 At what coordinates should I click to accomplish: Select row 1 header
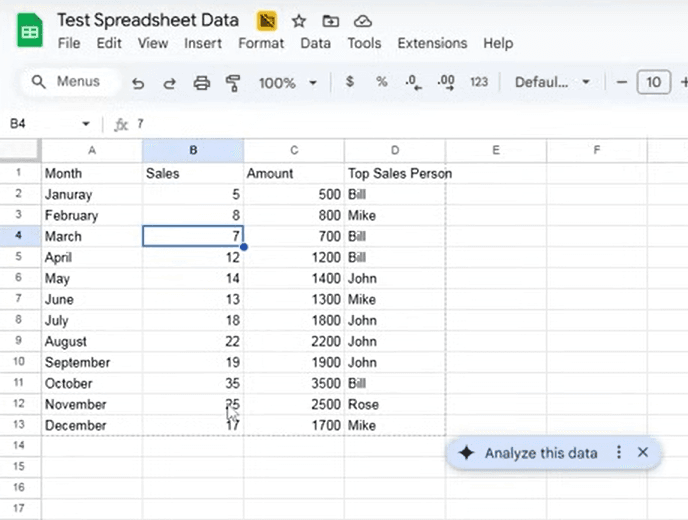(19, 172)
